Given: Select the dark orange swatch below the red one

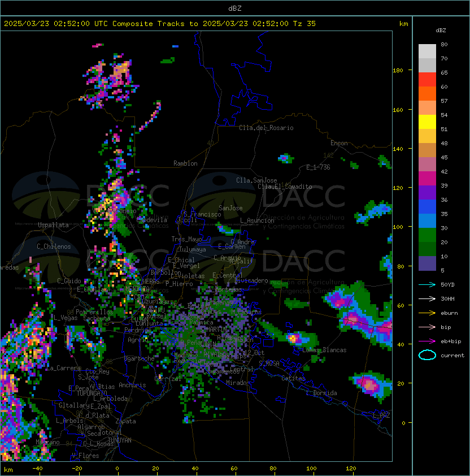Looking at the screenshot, I should 427,94.
